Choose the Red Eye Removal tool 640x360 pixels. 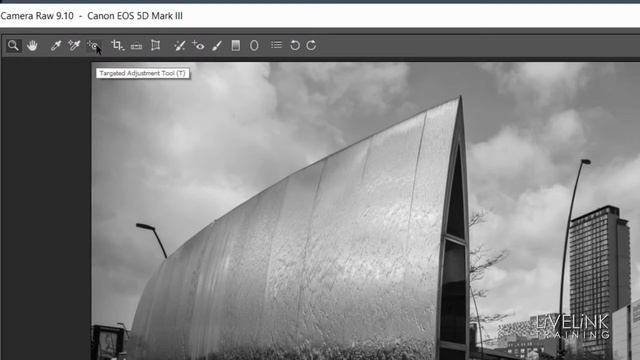pyautogui.click(x=198, y=45)
